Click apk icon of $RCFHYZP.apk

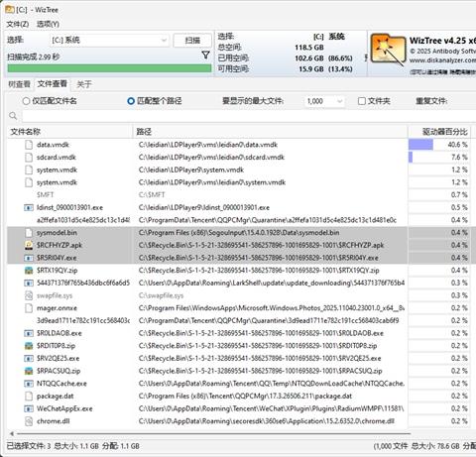[x=29, y=245]
